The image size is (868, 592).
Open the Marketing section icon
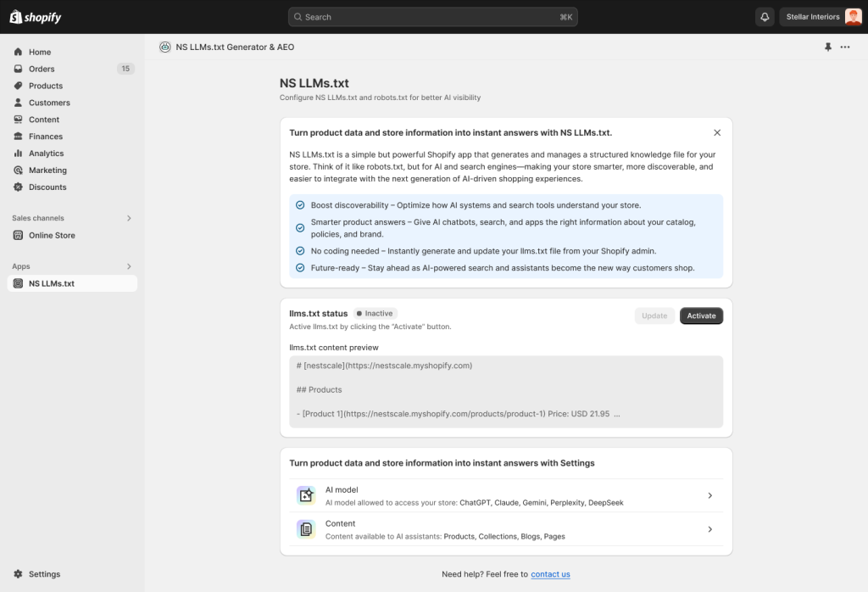[18, 170]
